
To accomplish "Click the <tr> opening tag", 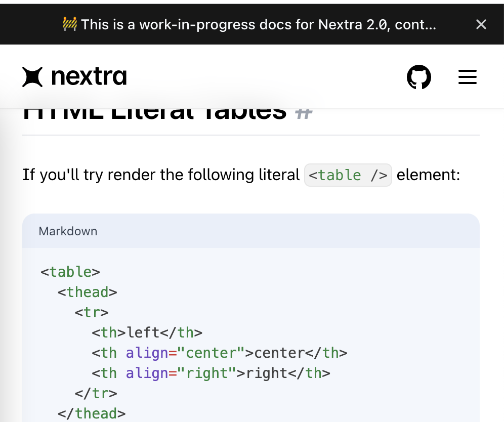I will click(x=91, y=312).
